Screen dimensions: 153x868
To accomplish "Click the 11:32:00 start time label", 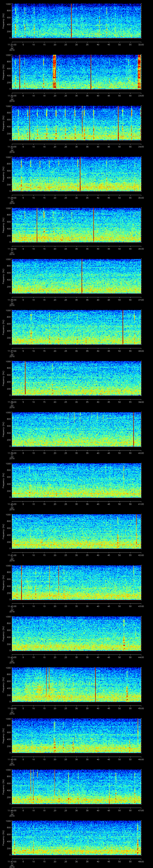I will click(12, 96).
